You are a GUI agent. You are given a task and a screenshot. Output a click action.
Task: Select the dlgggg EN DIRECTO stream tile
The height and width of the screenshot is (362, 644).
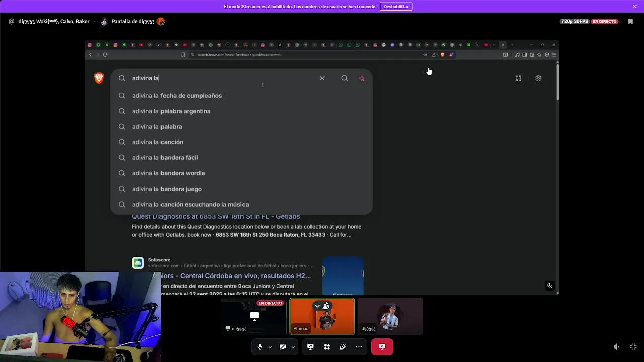click(x=254, y=316)
